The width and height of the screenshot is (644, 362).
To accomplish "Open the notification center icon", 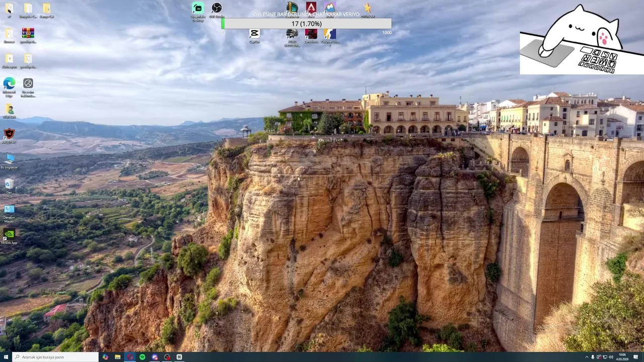I will pos(635,357).
